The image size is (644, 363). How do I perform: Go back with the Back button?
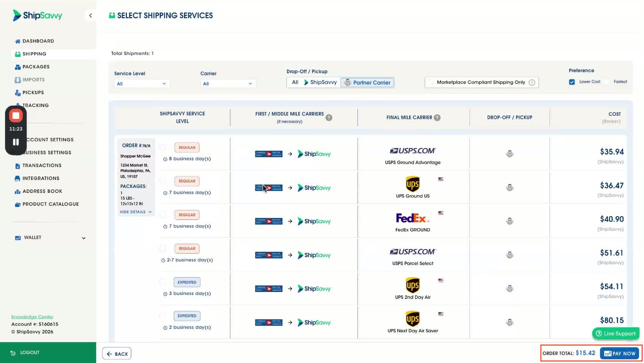(117, 354)
